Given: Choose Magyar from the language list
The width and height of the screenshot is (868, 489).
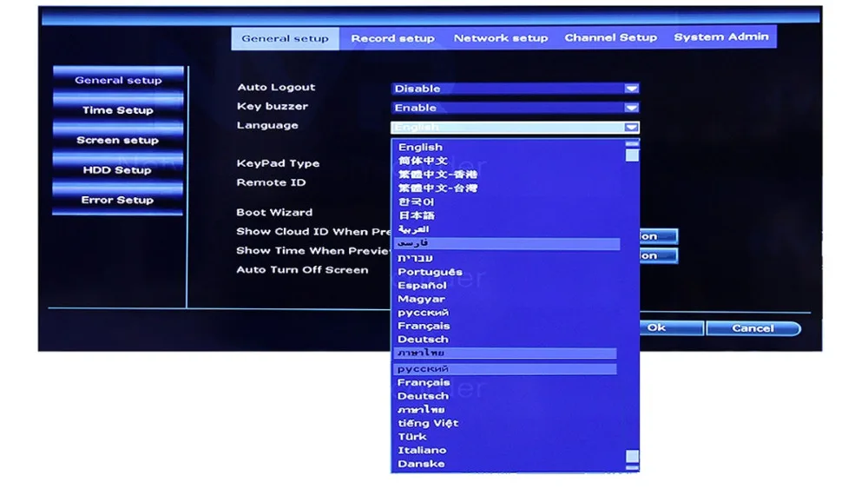Looking at the screenshot, I should point(421,299).
